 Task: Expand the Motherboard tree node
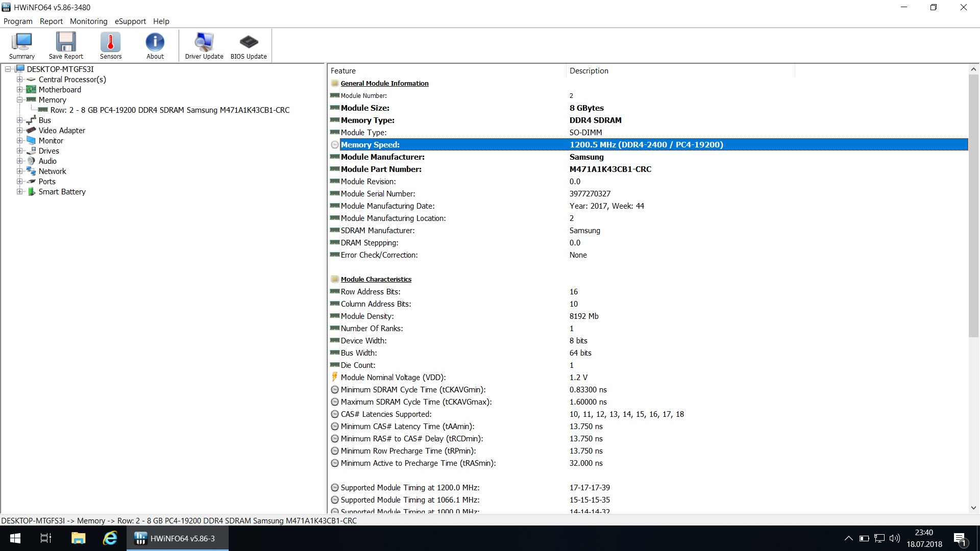(19, 90)
